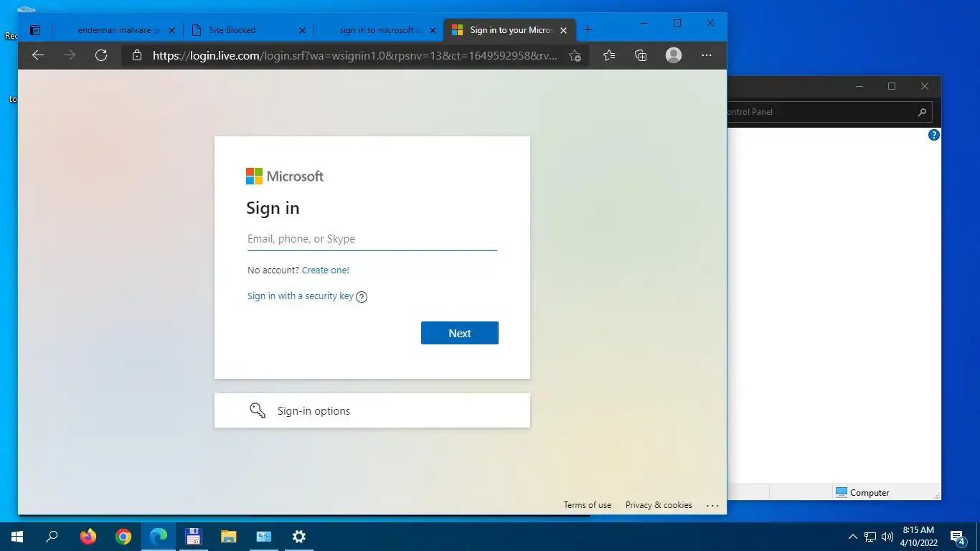Image resolution: width=980 pixels, height=551 pixels.
Task: Click the Microsoft logo on sign-in card
Action: pos(285,176)
